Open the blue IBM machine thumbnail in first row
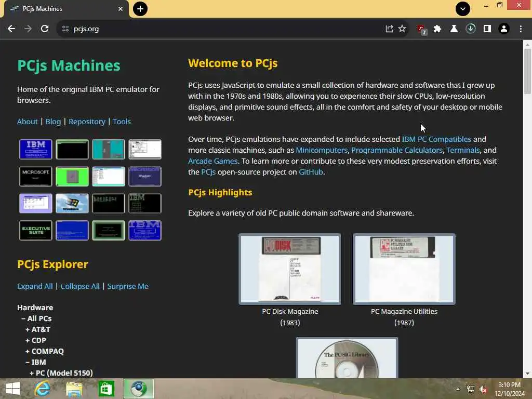 (x=36, y=149)
